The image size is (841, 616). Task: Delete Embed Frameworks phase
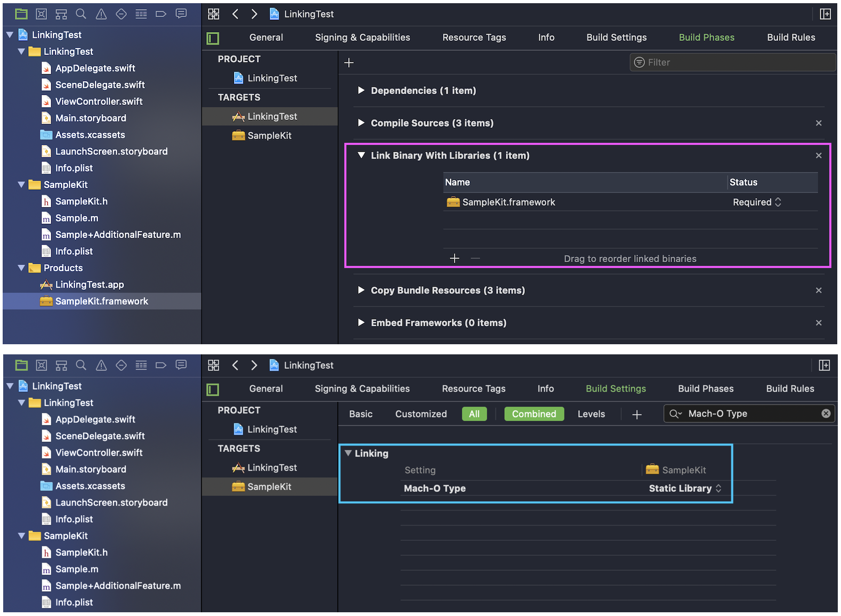point(819,323)
